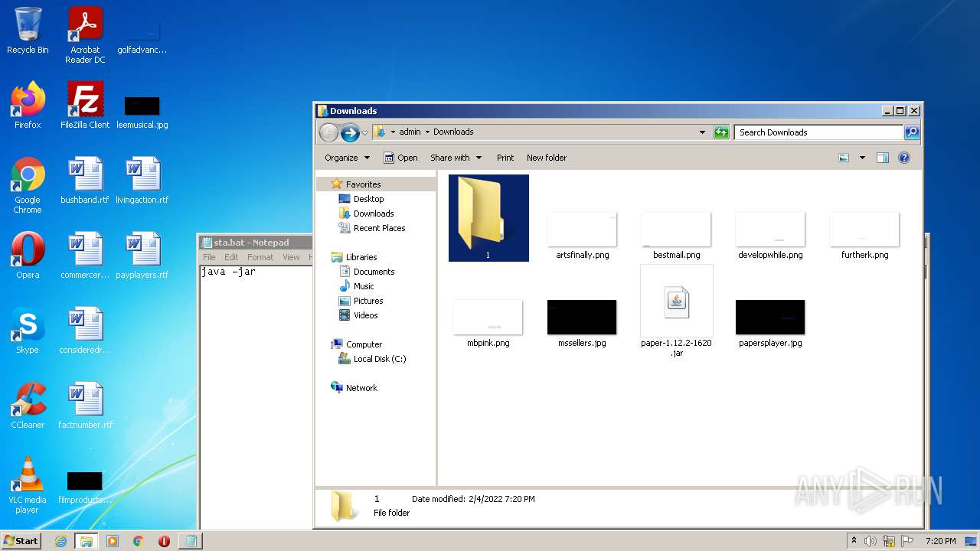
Task: Select Desktop under Favorites
Action: [368, 199]
